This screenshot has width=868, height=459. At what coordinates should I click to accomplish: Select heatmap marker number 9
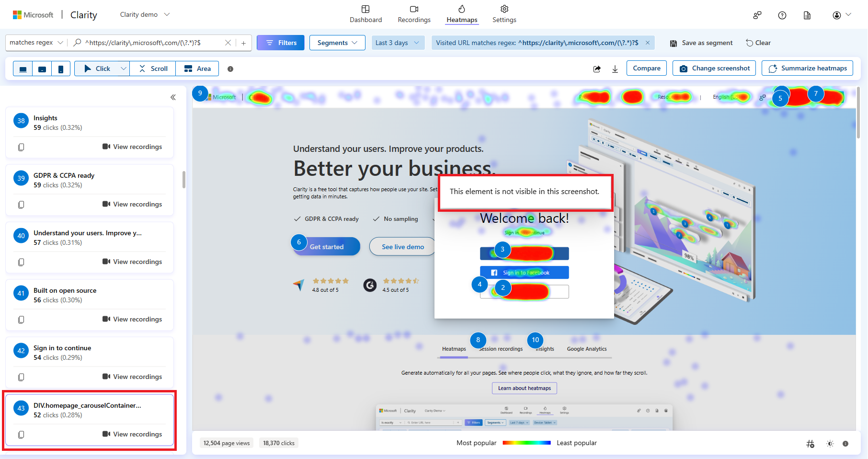click(200, 93)
